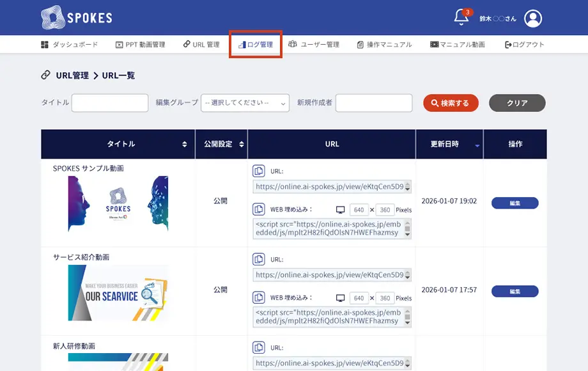Click the SPOKES logo in header
Image resolution: width=588 pixels, height=371 pixels.
tap(76, 17)
